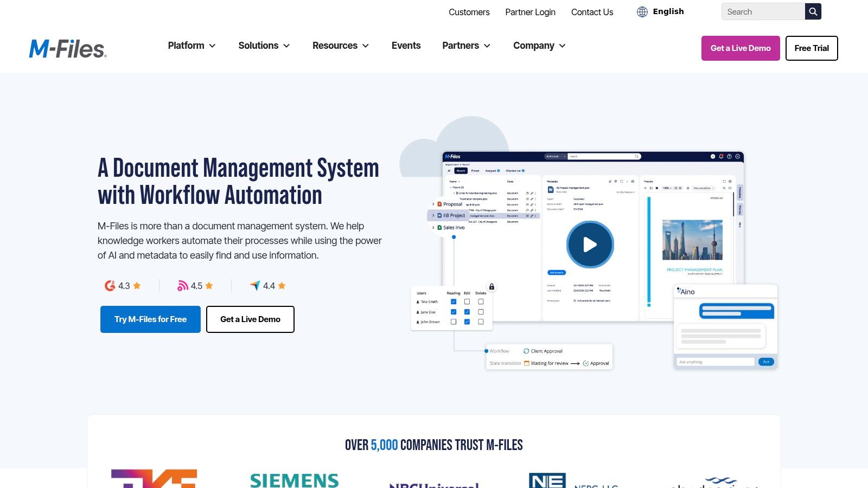Image resolution: width=868 pixels, height=488 pixels.
Task: Open the Events menu item
Action: pos(406,46)
